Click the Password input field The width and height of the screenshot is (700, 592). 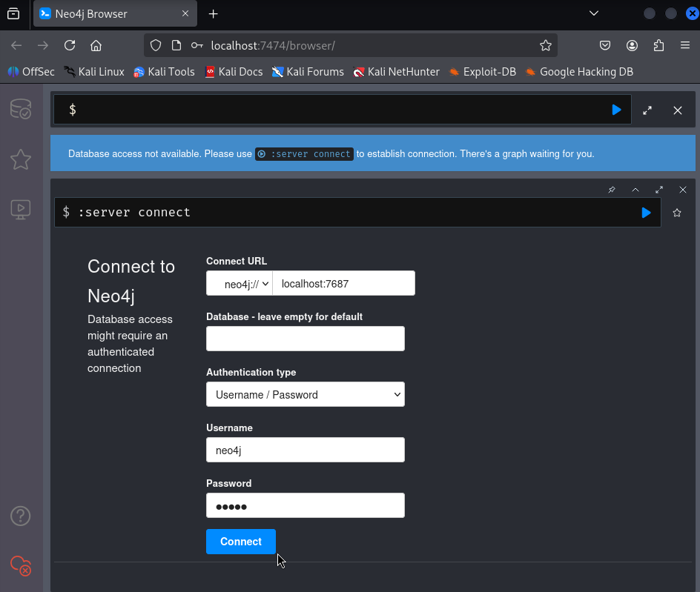[306, 505]
